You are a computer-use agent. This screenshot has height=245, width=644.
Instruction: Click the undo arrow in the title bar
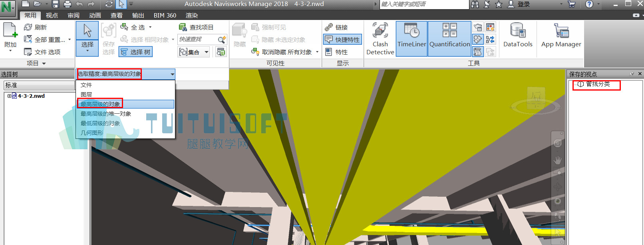point(80,4)
